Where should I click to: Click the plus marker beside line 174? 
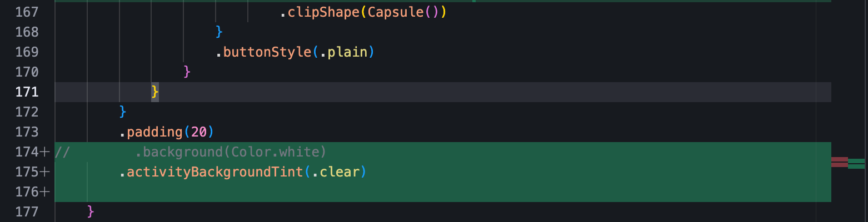click(44, 152)
